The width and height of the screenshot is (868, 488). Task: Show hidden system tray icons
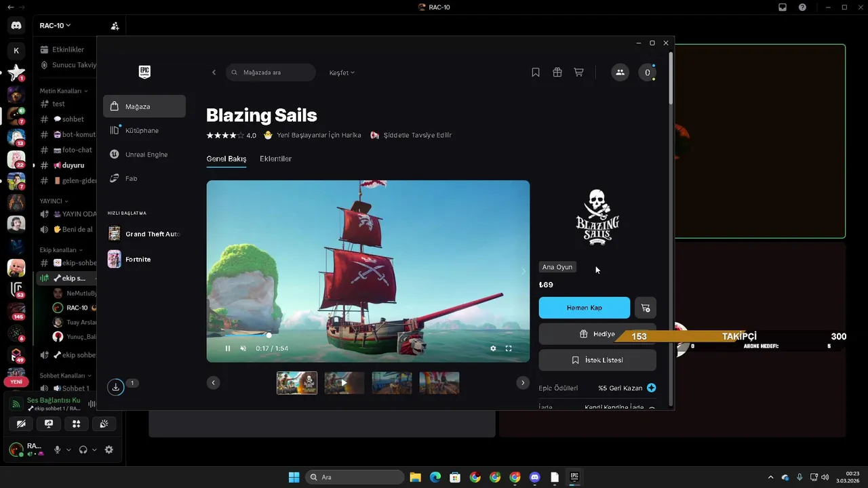pos(770,477)
